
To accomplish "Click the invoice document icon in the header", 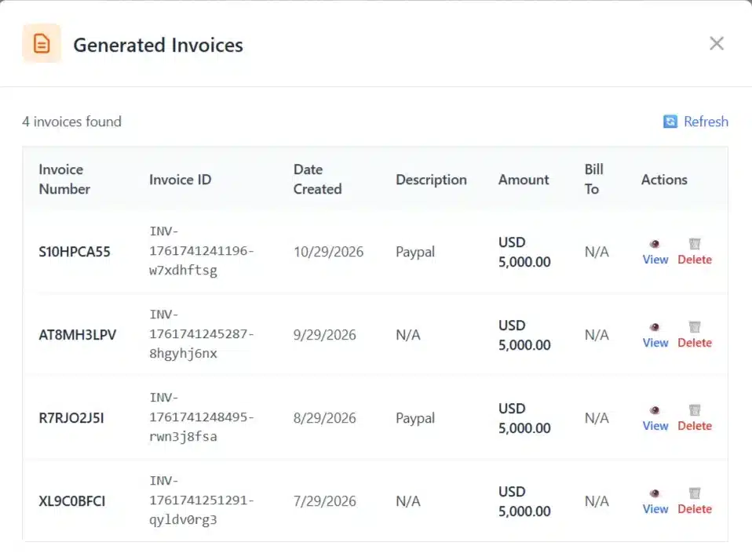I will click(42, 43).
